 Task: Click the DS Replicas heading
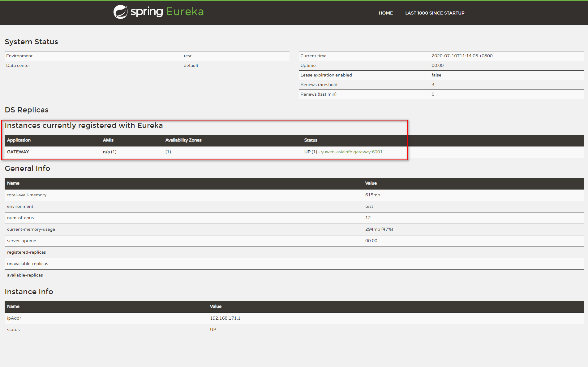tap(27, 110)
